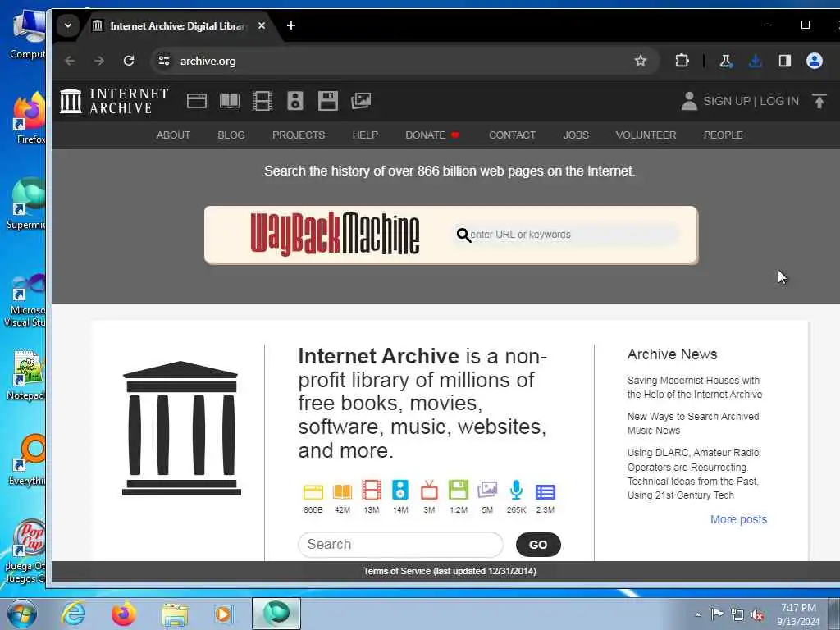This screenshot has height=630, width=840.
Task: Select the yellow Web pages icon labeled 866B
Action: coord(313,491)
